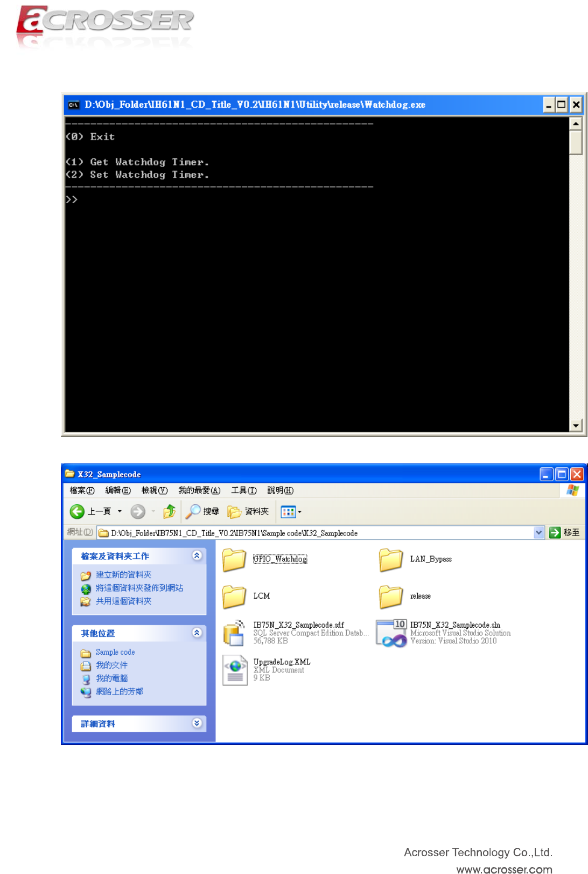
Task: Open the Views dropdown button
Action: coord(291,512)
